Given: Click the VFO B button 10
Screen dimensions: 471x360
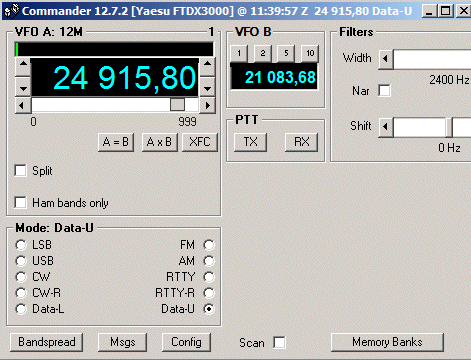Looking at the screenshot, I should pyautogui.click(x=310, y=53).
